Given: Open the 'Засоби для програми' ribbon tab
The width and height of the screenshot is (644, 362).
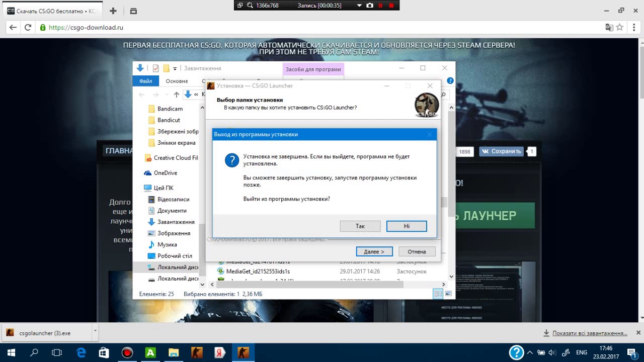Looking at the screenshot, I should [313, 69].
